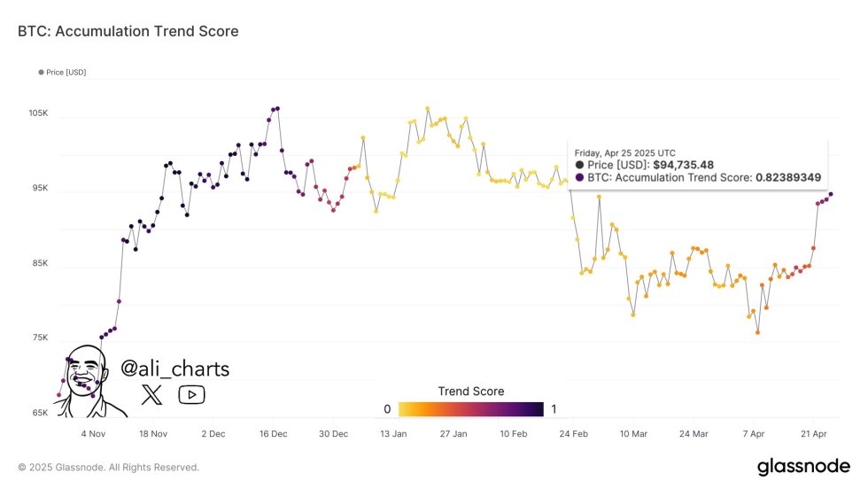Image resolution: width=868 pixels, height=489 pixels.
Task: Click the BTC: Accumulation Trend Score title
Action: (x=128, y=32)
